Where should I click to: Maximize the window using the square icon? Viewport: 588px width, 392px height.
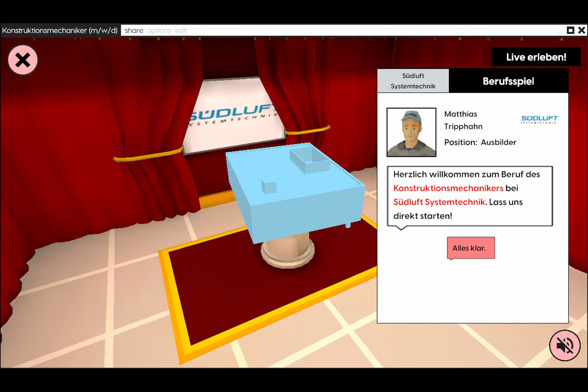coord(570,30)
